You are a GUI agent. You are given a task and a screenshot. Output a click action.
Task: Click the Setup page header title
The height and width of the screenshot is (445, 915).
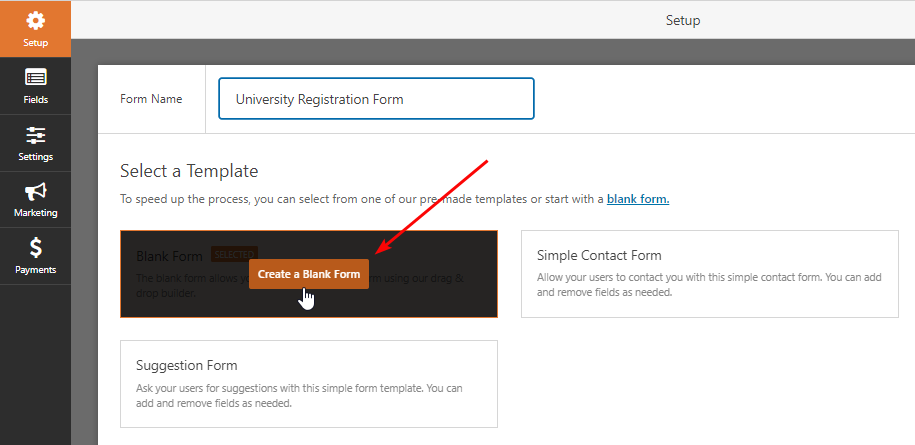tap(682, 20)
